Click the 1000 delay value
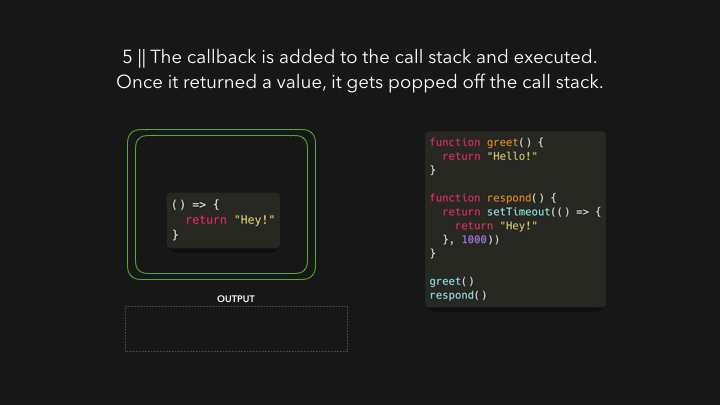Viewport: 720px width, 405px height. 474,239
